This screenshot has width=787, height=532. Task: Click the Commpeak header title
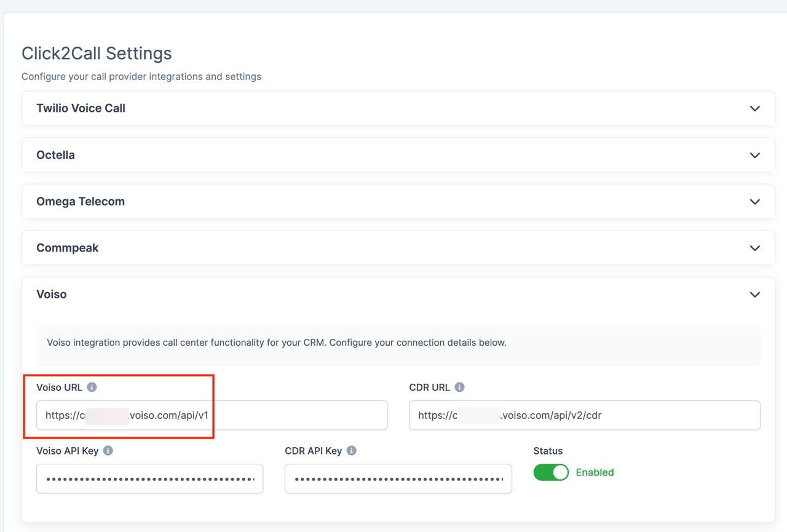coord(68,248)
